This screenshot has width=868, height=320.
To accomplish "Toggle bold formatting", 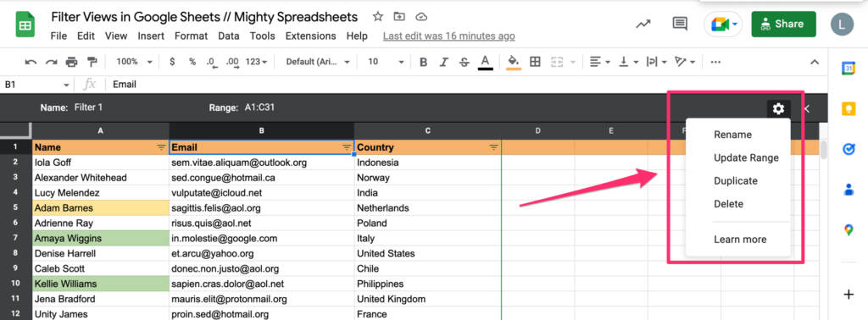I will coord(424,62).
